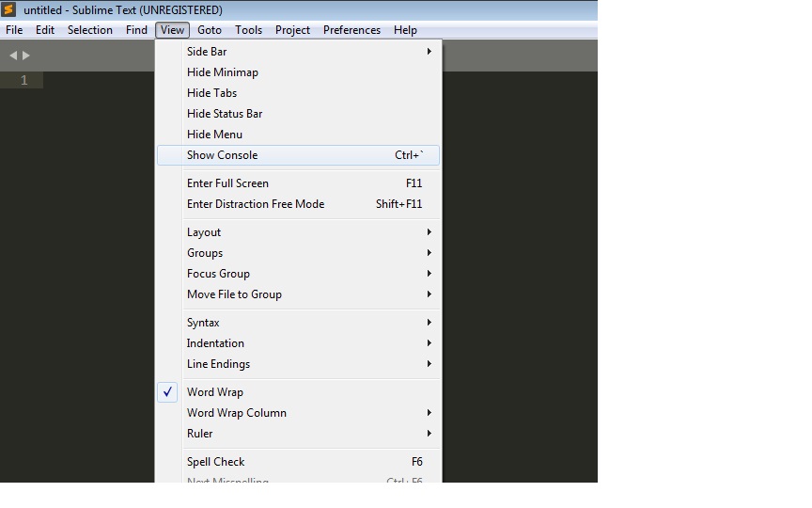Image resolution: width=812 pixels, height=508 pixels.
Task: Open the File menu
Action: click(14, 30)
